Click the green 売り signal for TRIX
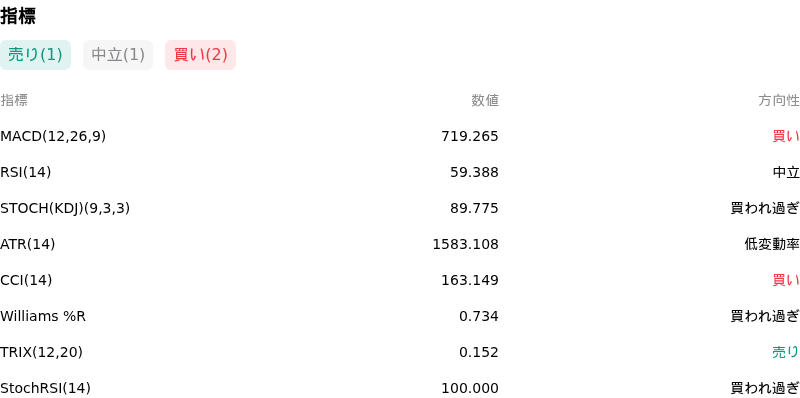The width and height of the screenshot is (800, 398). [786, 352]
